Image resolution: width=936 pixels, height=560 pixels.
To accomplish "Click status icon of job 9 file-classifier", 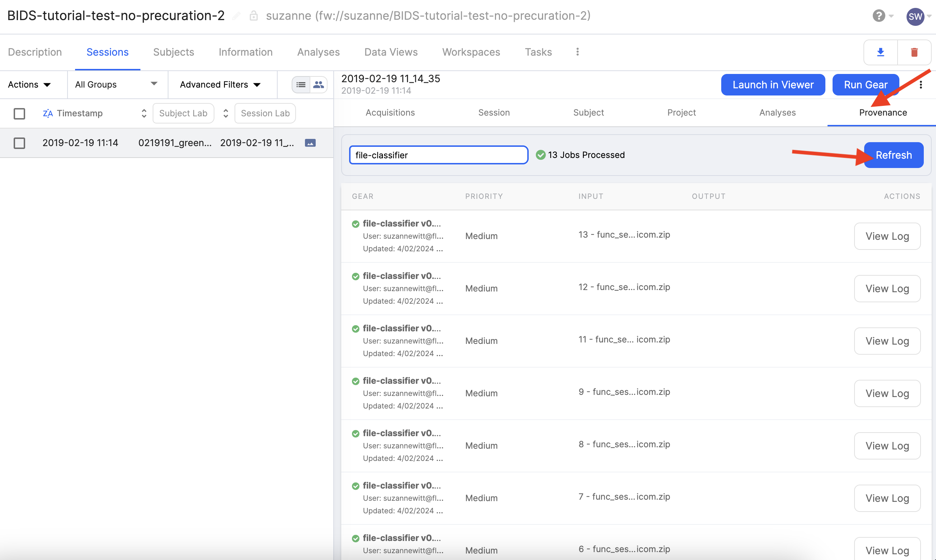I will (355, 382).
